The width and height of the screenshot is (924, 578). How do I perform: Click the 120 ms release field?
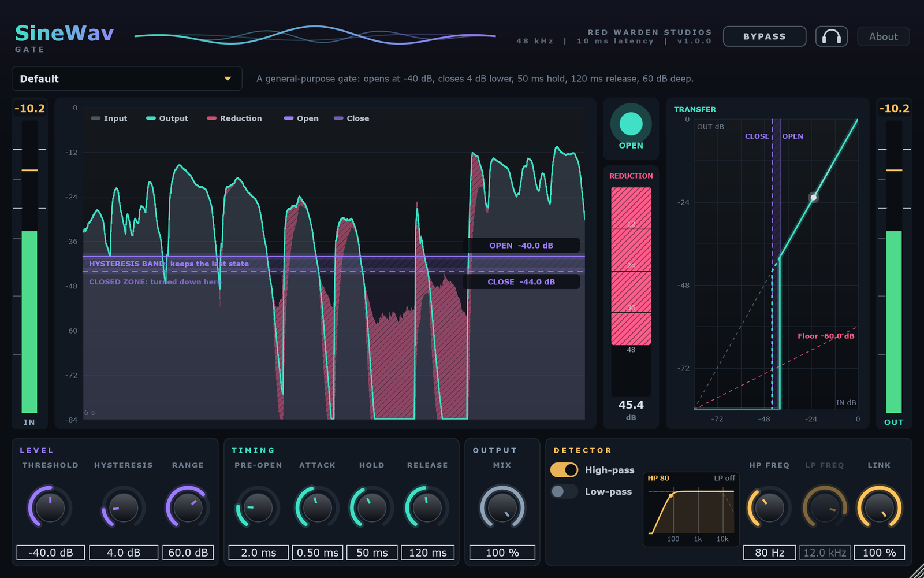tap(428, 553)
